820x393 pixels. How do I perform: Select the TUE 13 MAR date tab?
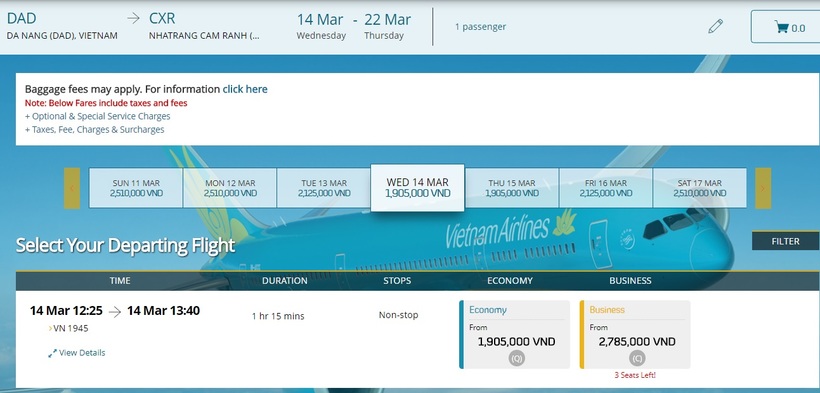[324, 188]
